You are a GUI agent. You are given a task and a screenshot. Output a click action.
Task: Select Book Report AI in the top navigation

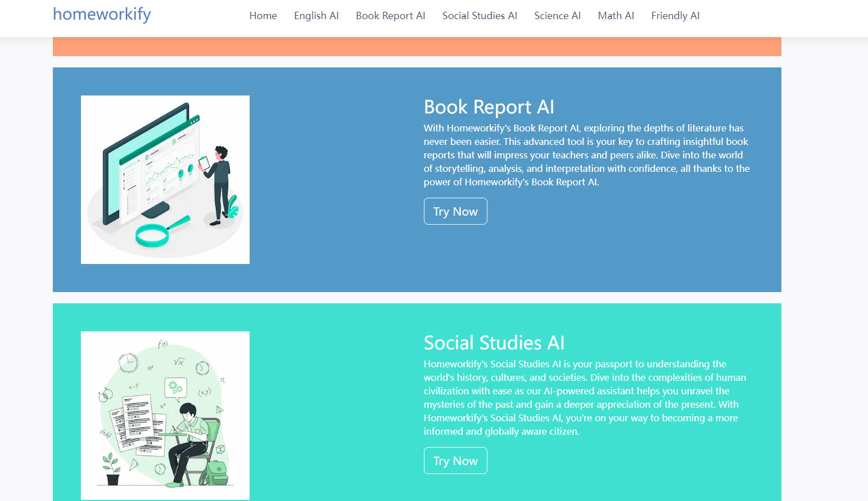(390, 16)
